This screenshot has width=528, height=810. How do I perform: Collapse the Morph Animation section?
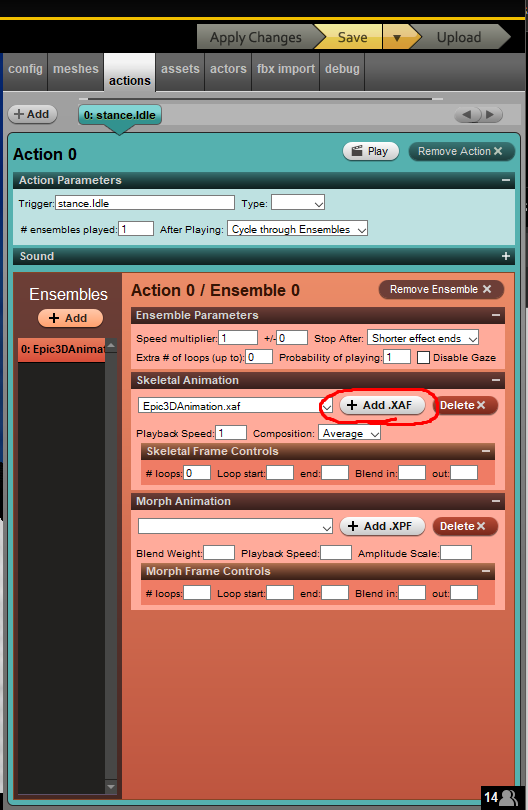(496, 501)
